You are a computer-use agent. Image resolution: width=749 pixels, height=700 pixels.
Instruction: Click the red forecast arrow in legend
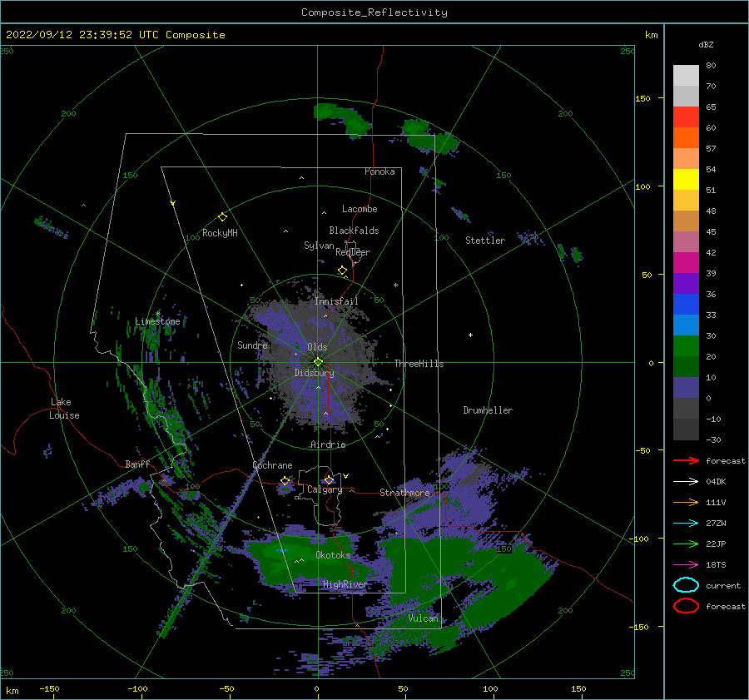[686, 460]
